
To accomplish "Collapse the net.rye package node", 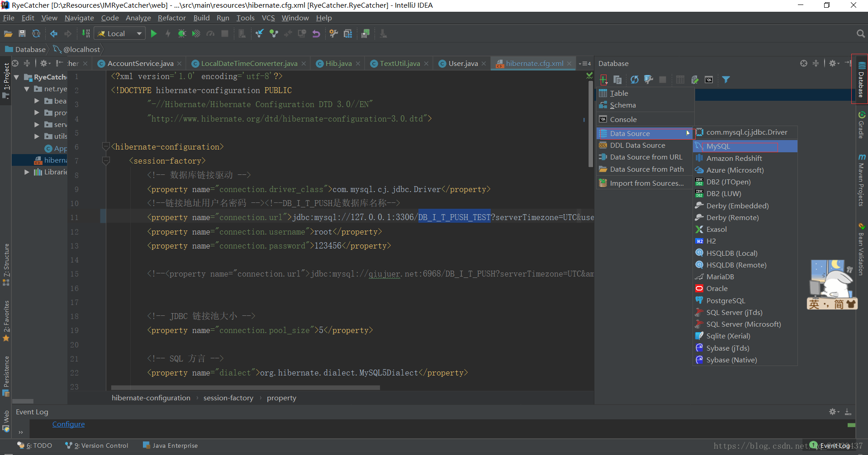I will pyautogui.click(x=27, y=89).
